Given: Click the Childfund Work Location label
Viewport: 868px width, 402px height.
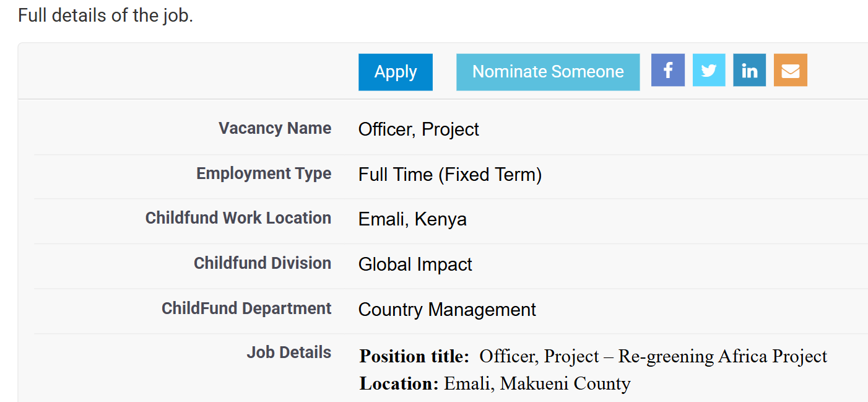Looking at the screenshot, I should 238,218.
